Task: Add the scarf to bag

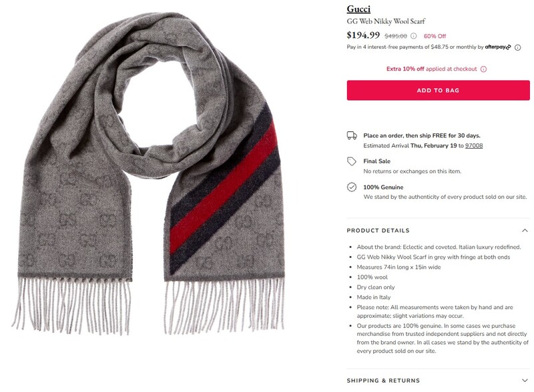Action: tap(438, 90)
